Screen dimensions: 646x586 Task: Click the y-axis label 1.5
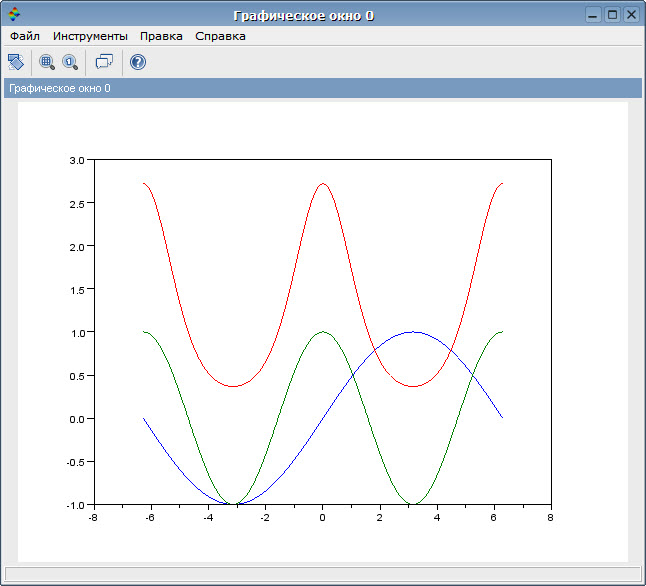coord(77,290)
